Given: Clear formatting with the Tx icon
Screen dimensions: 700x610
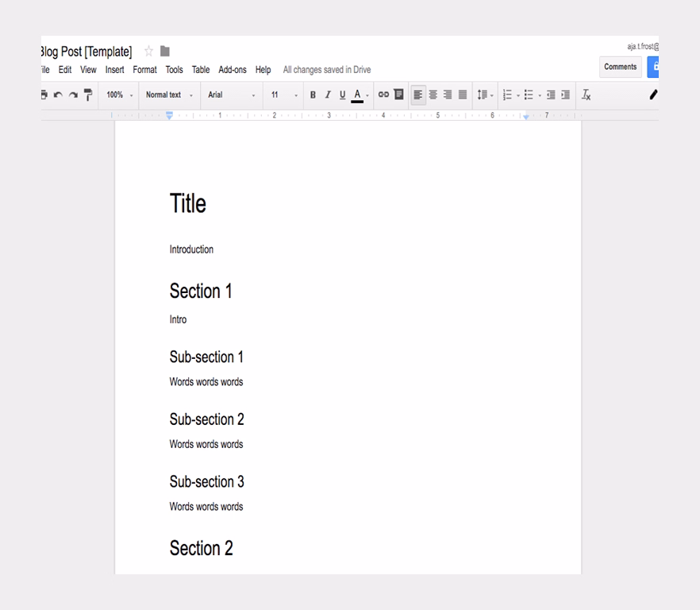Looking at the screenshot, I should click(x=587, y=95).
